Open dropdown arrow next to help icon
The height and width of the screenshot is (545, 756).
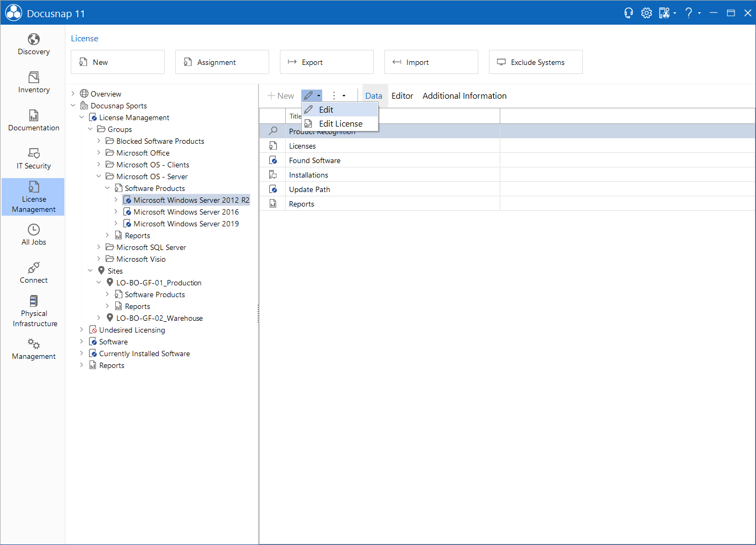[x=699, y=13]
